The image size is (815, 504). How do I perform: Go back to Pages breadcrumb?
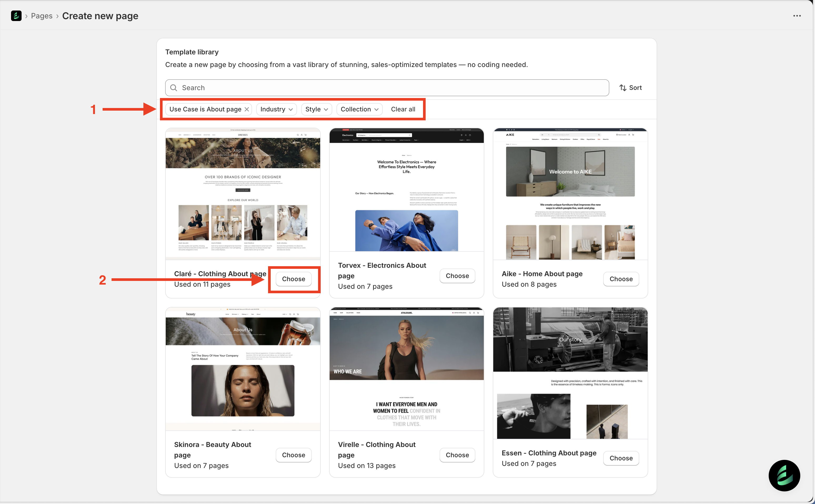[x=42, y=16]
